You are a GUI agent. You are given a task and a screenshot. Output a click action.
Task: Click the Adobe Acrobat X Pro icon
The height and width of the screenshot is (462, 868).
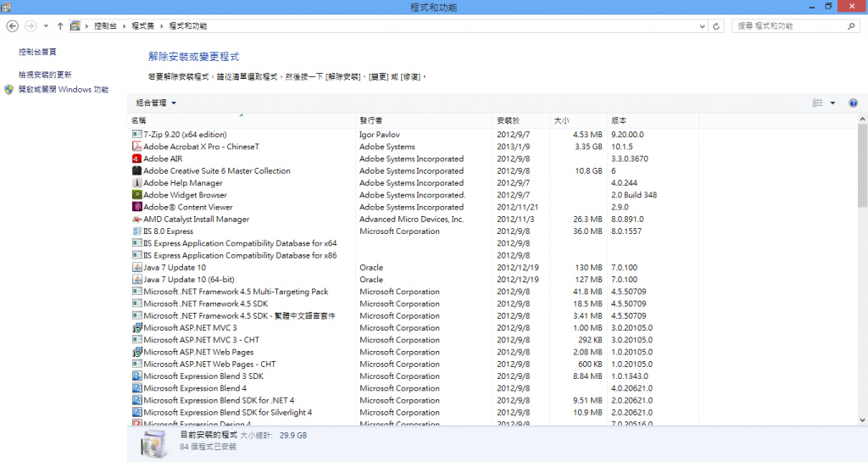pos(137,147)
